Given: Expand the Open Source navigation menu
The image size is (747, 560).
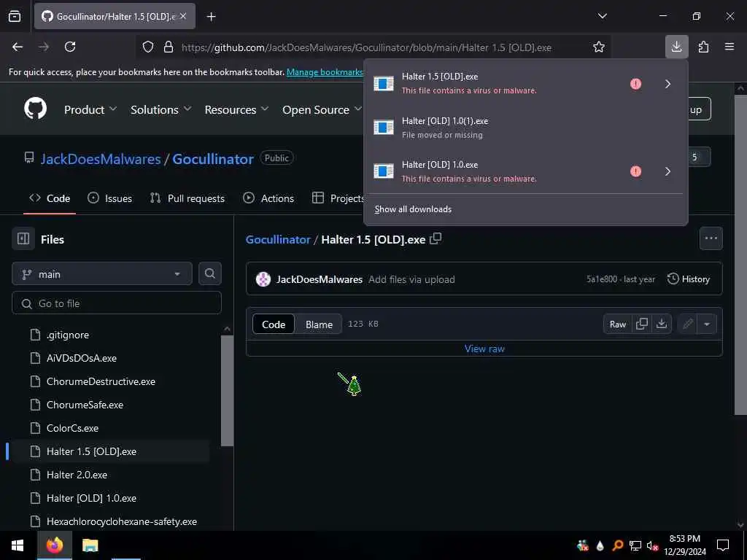Looking at the screenshot, I should click(x=322, y=109).
